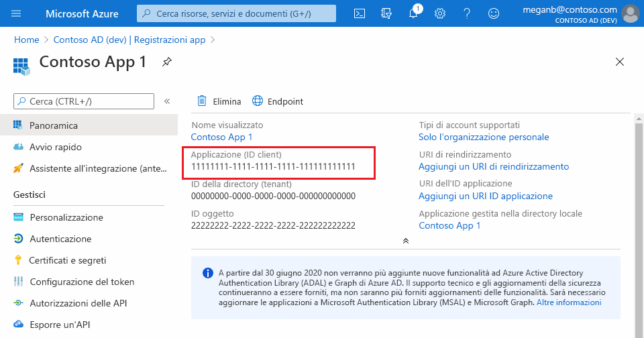Focus the global search box
The height and width of the screenshot is (338, 644).
tap(236, 13)
